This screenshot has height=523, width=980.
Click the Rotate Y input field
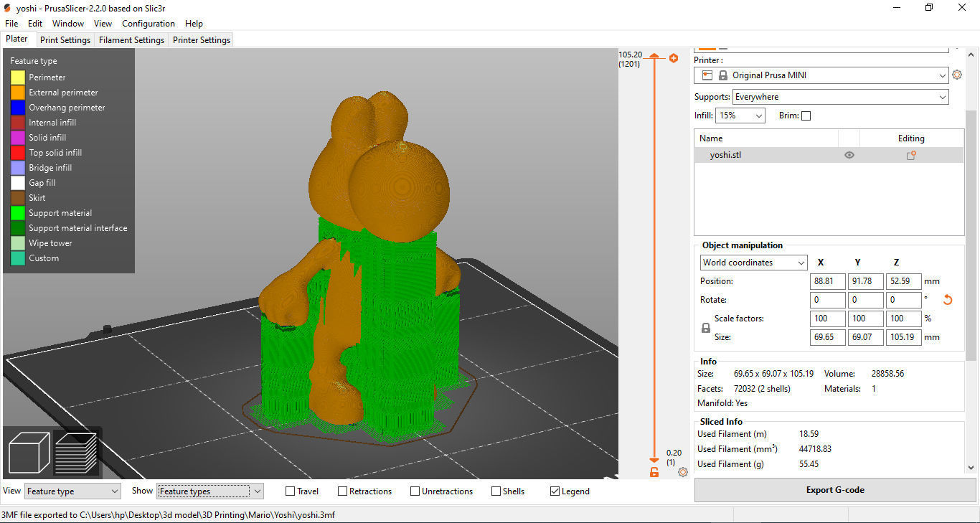click(x=865, y=300)
